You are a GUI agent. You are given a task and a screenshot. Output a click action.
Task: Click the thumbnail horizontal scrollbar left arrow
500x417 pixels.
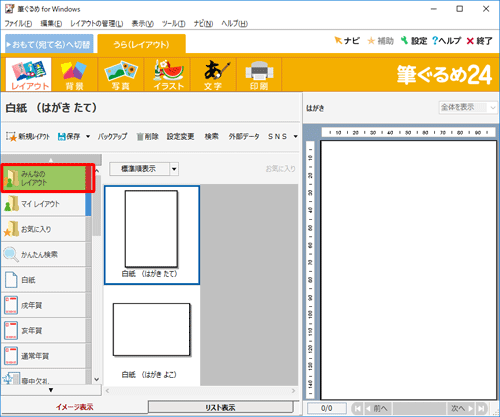[107, 391]
